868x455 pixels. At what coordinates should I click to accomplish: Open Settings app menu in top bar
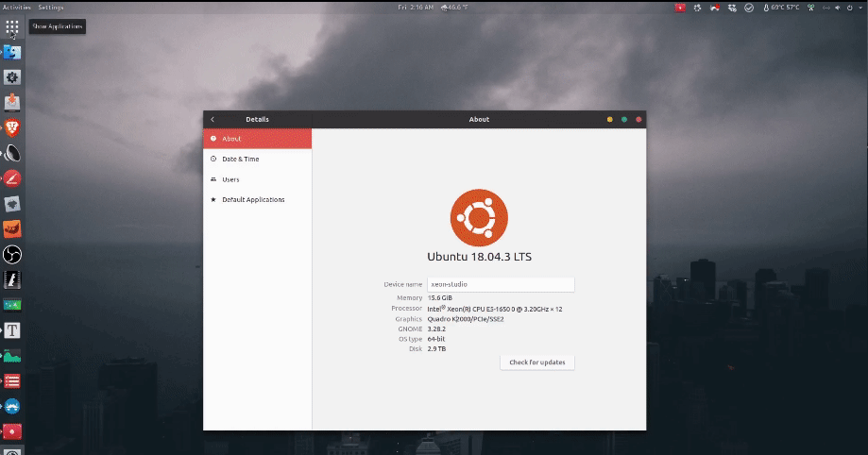coord(51,8)
